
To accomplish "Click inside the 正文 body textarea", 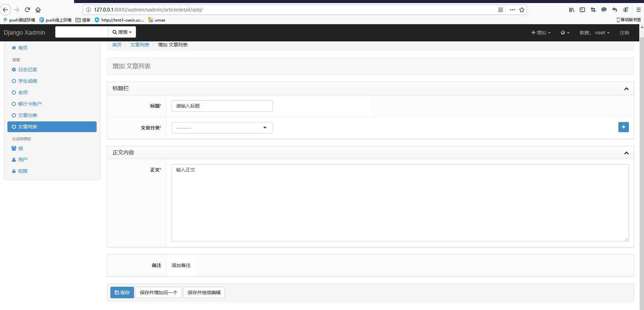I will [400, 203].
